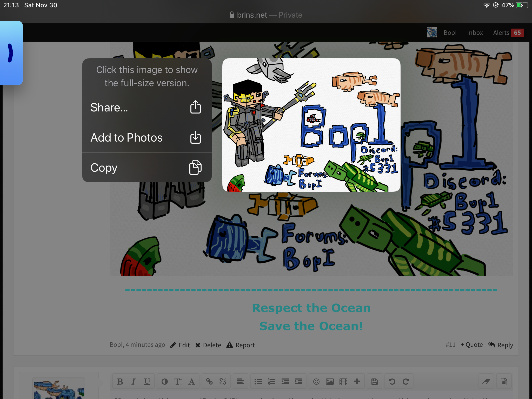This screenshot has width=532, height=399.
Task: Click 'Click this image to show the full-size version' text
Action: [147, 76]
